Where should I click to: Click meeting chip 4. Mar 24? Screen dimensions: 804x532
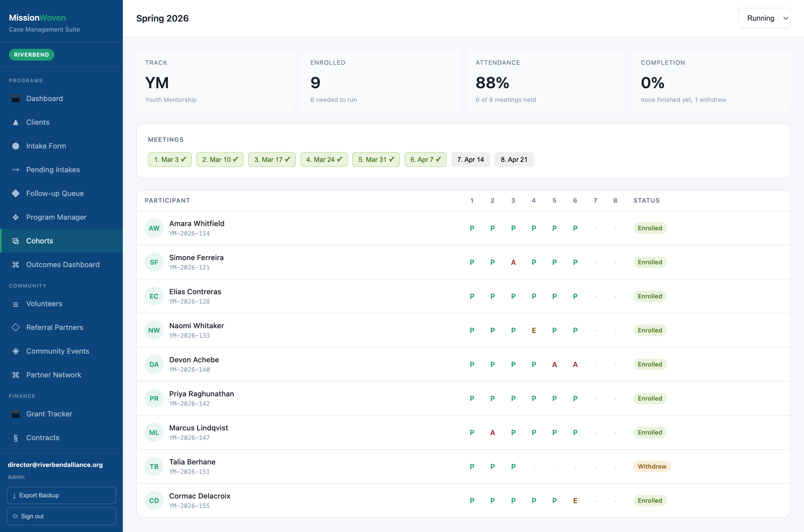point(324,159)
